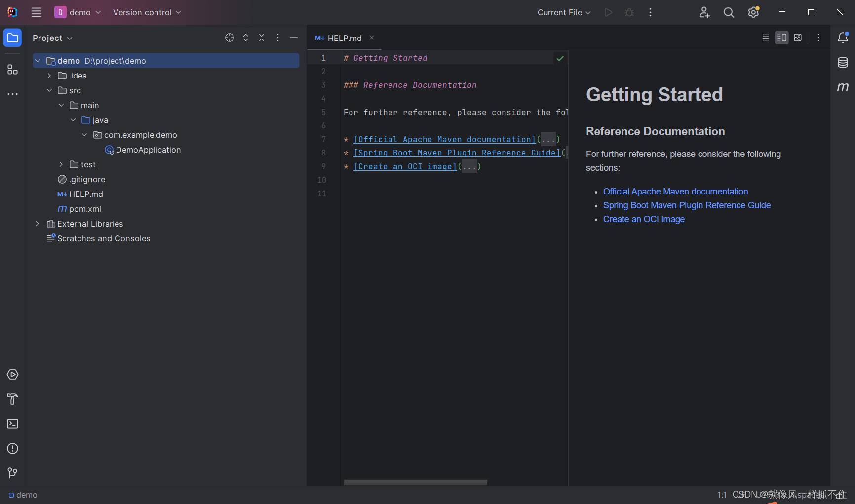The image size is (855, 504).
Task: Open the Git version control tool window
Action: coord(12,473)
